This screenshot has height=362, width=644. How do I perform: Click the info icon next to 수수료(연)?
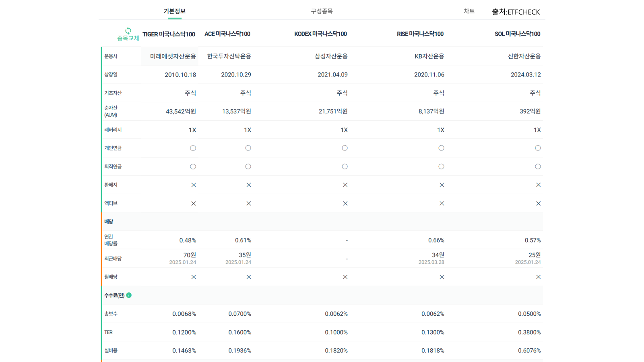pos(129,295)
